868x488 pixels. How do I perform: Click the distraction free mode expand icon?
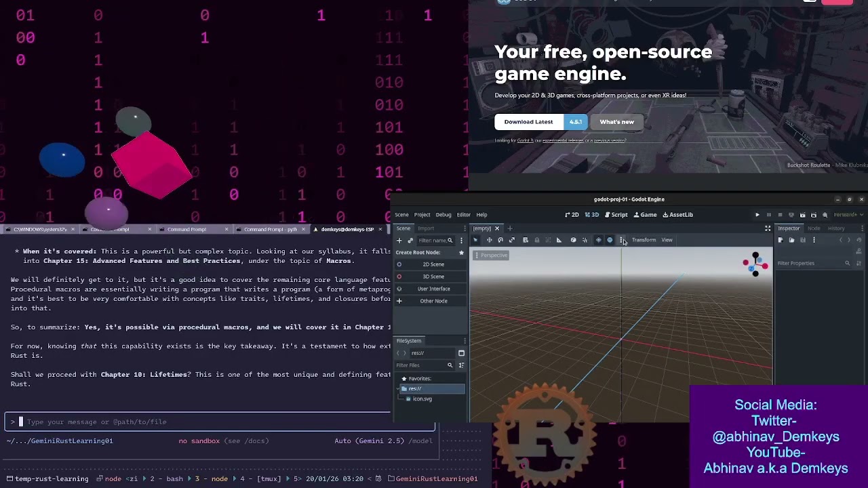tap(768, 228)
